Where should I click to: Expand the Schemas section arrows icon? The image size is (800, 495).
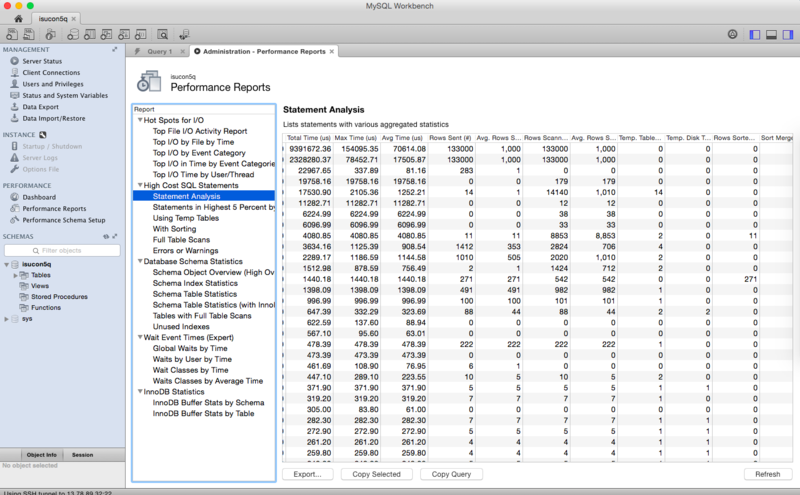[x=115, y=236]
